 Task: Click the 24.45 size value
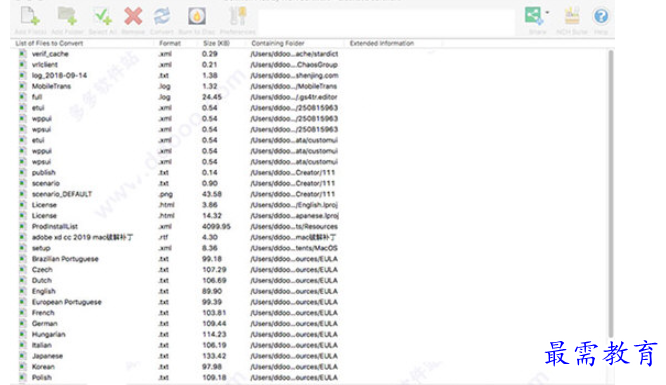click(x=212, y=97)
